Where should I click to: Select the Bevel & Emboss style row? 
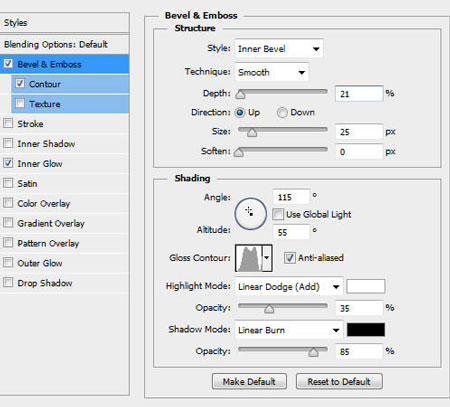(65, 64)
